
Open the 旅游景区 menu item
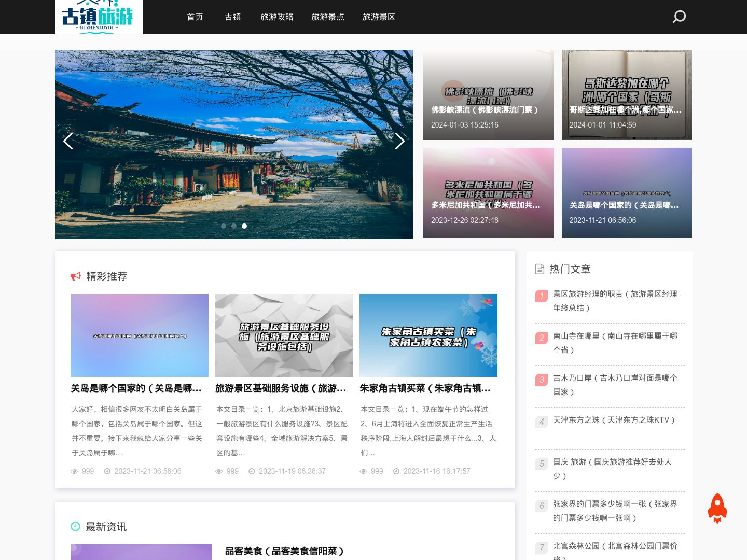click(379, 17)
